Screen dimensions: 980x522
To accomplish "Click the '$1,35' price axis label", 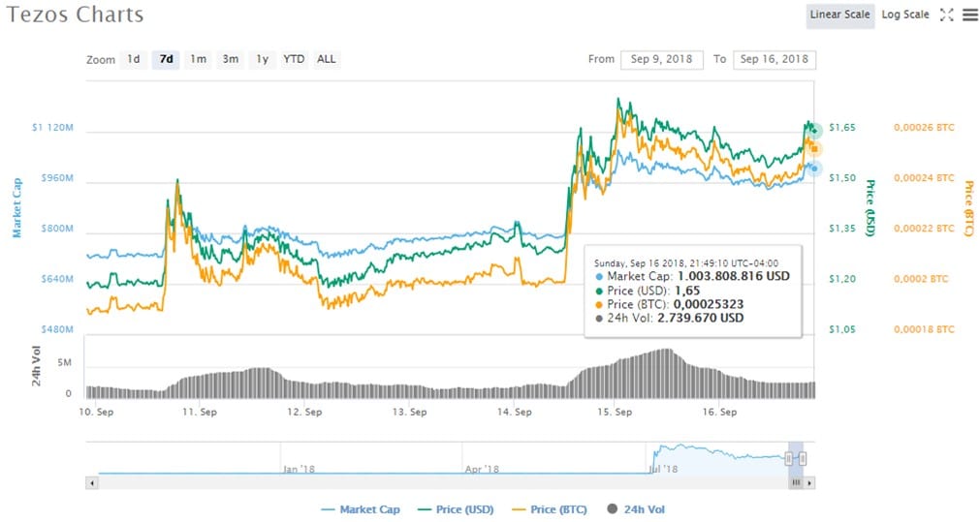I will pyautogui.click(x=842, y=229).
